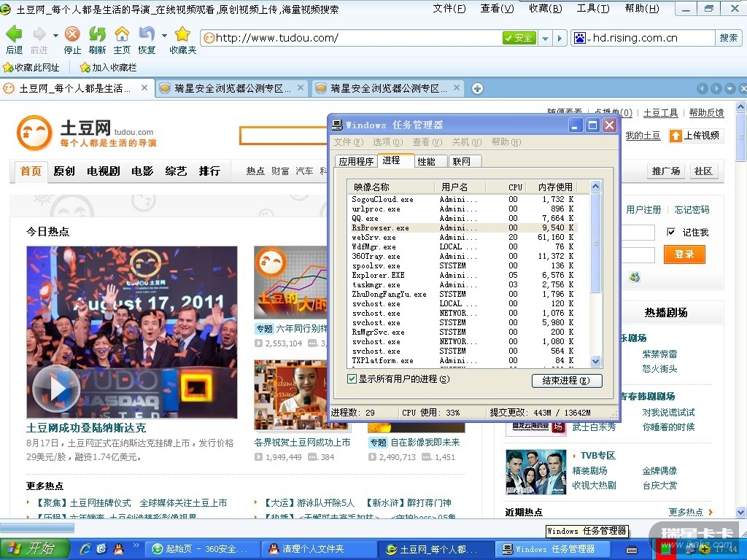Screen dimensions: 747x560
Task: Click the 结束进程(E) button
Action: point(567,381)
